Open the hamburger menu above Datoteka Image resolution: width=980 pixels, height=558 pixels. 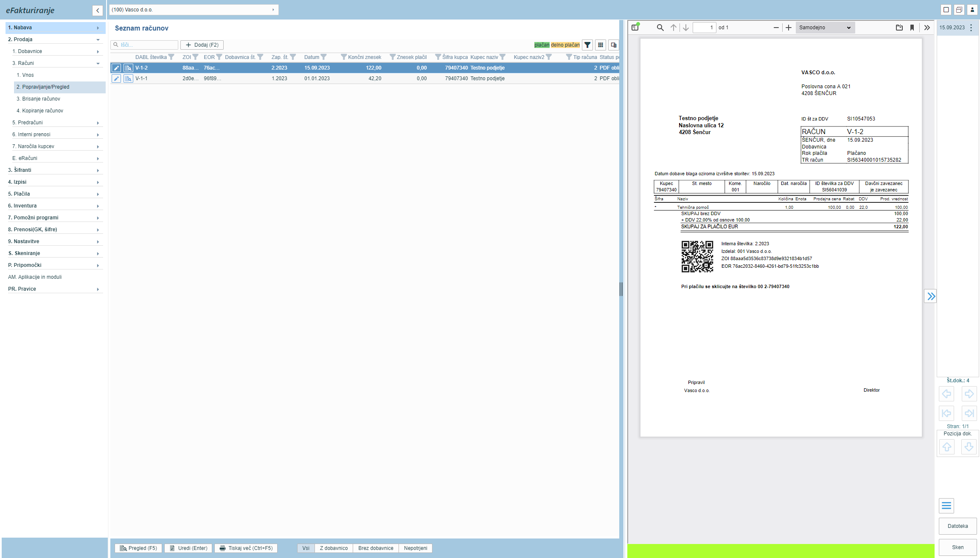pos(946,506)
